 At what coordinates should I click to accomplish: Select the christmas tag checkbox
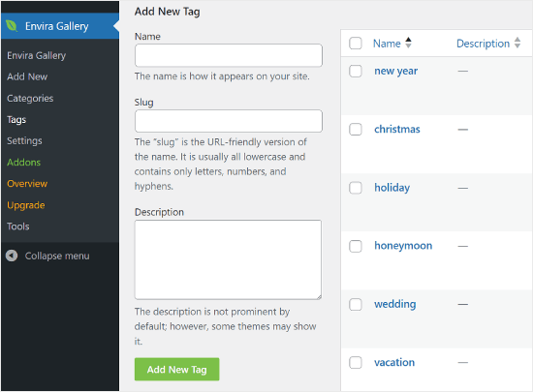356,130
